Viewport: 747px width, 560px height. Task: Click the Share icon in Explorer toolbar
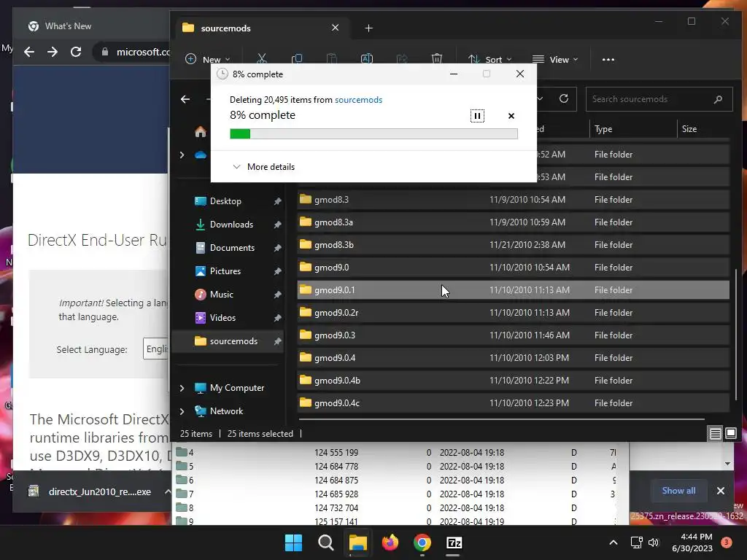[x=402, y=58]
